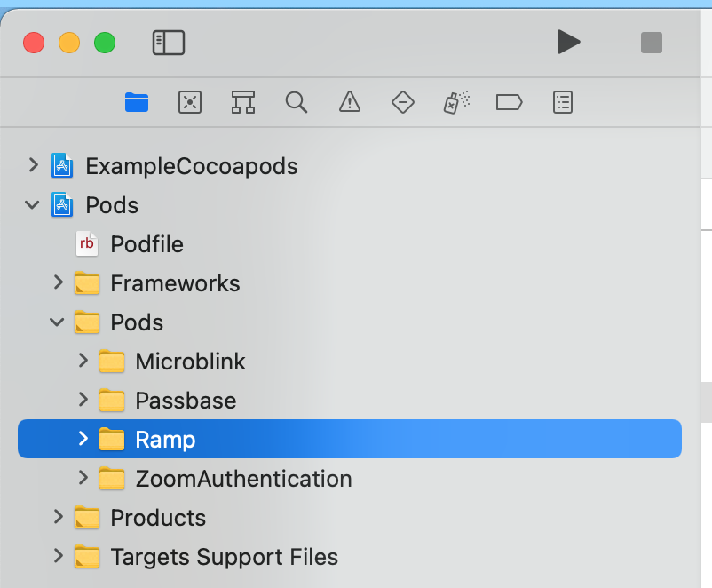Screen dimensions: 712x588
Task: Stop the running build
Action: tap(651, 43)
